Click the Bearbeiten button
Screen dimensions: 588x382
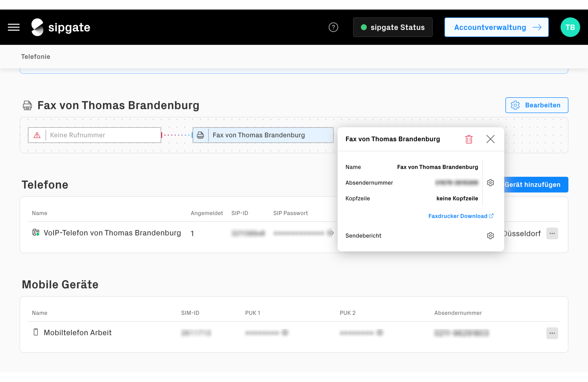click(536, 105)
